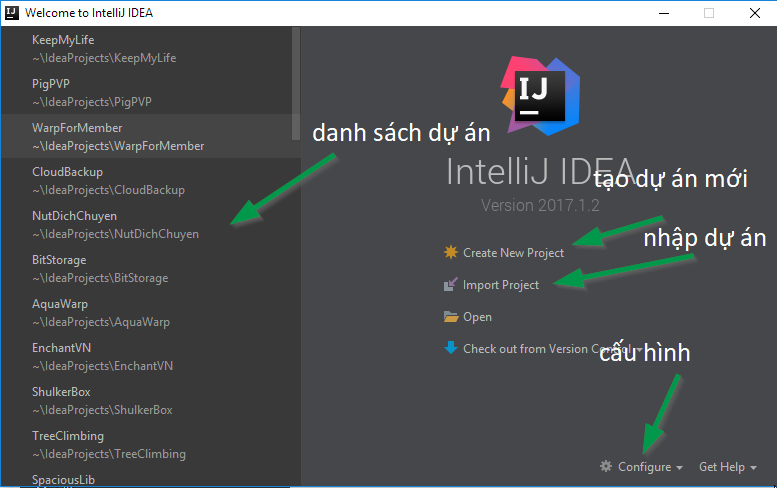Select WarpForMember in recent projects
777x488 pixels.
[x=151, y=136]
